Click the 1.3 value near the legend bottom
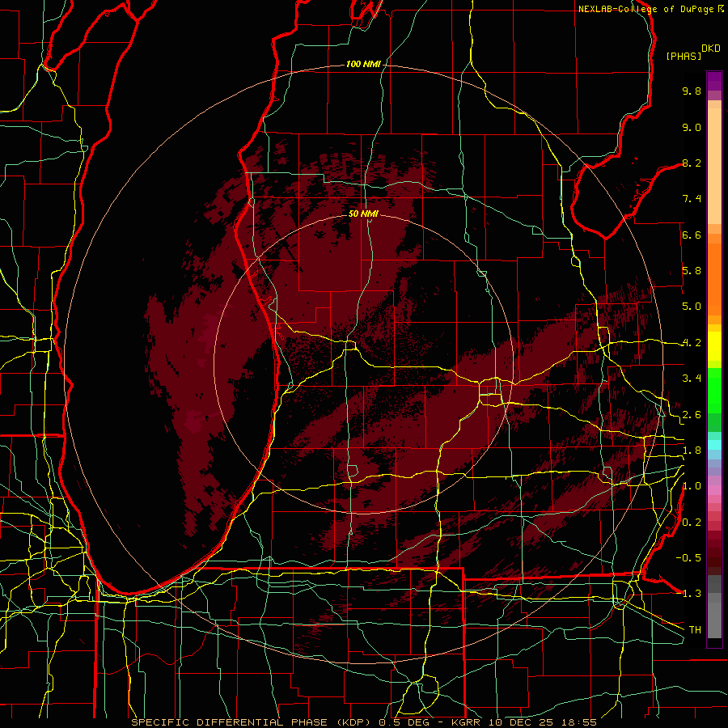Screen dimensions: 728x728 [x=692, y=594]
